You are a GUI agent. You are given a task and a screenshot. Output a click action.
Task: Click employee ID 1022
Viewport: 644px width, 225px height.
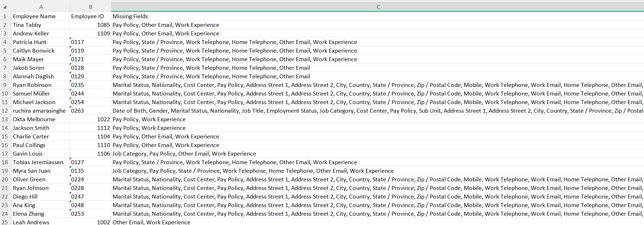click(90, 119)
